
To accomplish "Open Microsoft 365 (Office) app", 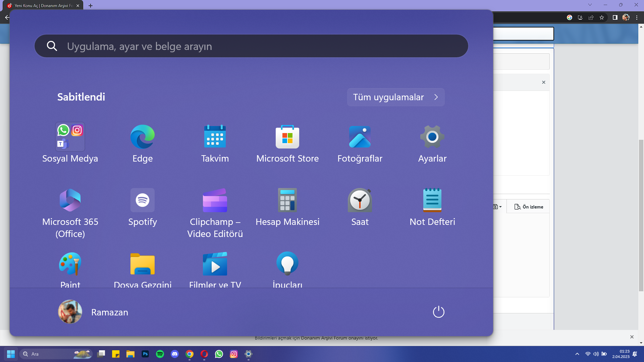I will point(70,213).
